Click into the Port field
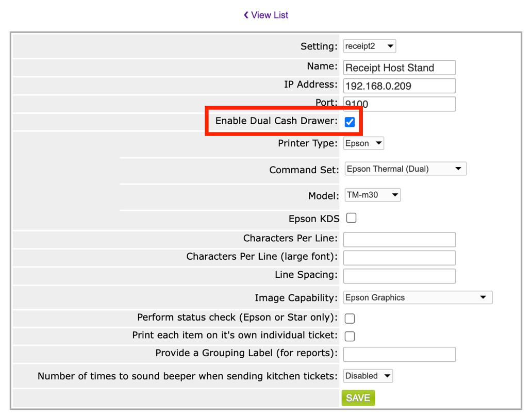The height and width of the screenshot is (417, 532). (400, 104)
